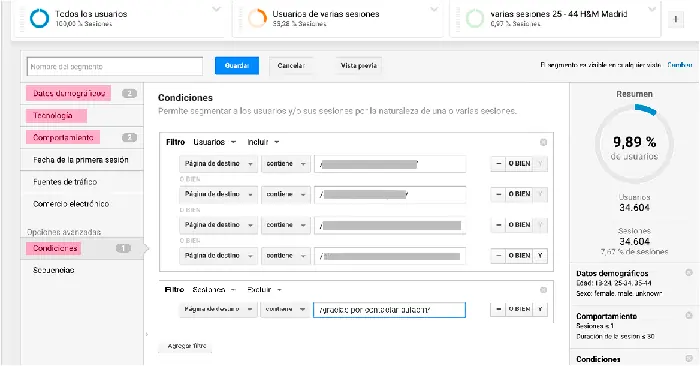Open the Usuarios de varias sesiones chevron
Screen dimensions: 700x366
point(434,9)
